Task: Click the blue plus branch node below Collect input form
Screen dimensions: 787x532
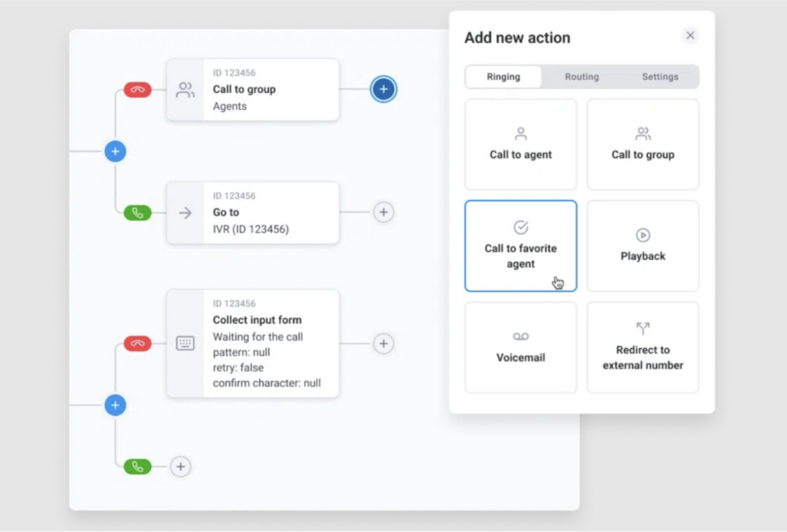Action: [x=115, y=405]
